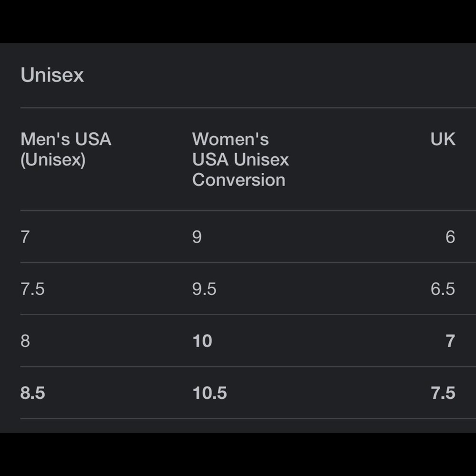Click the (Unisex) text under Men's USA
Screen dimensions: 476x476
click(x=53, y=159)
